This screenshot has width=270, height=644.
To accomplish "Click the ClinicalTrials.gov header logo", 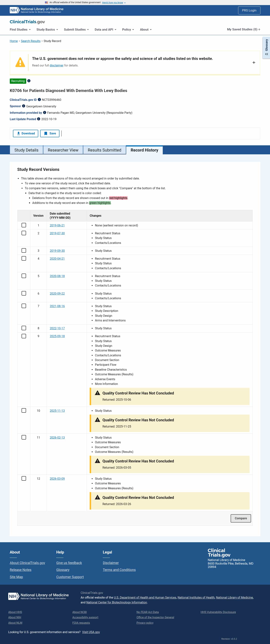I will [x=27, y=22].
